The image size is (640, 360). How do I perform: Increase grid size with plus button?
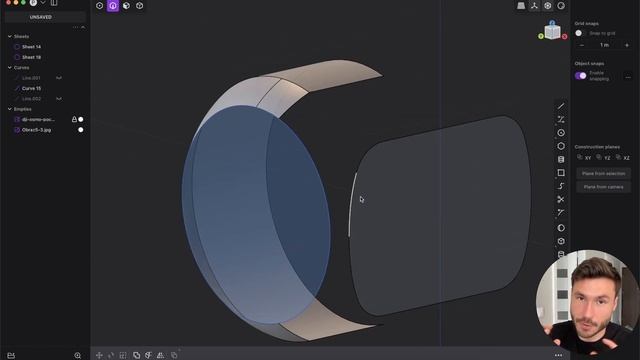(x=627, y=45)
